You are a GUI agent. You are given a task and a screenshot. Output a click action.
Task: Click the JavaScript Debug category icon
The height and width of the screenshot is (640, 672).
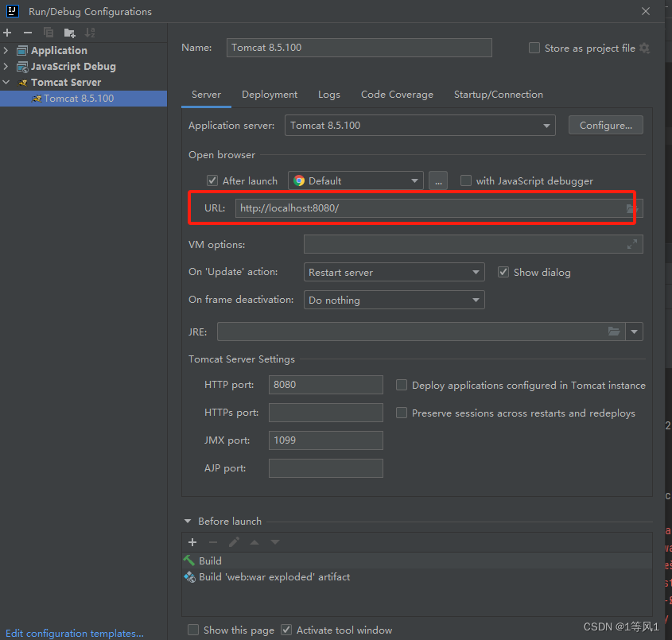coord(21,67)
